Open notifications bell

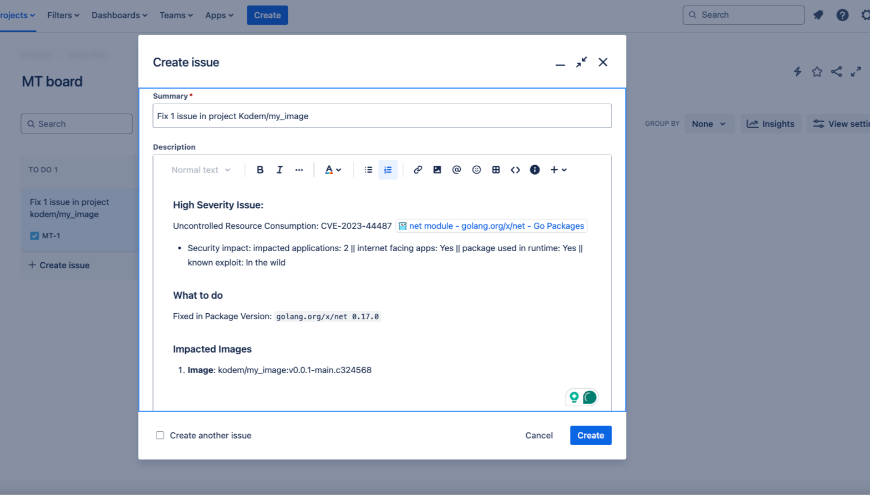tap(818, 15)
